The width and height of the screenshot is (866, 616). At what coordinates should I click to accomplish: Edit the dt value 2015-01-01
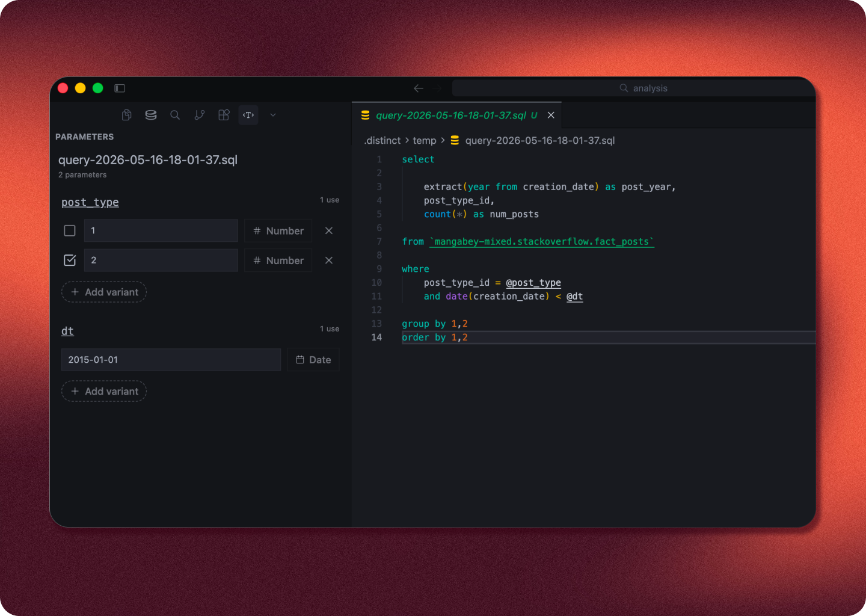[171, 360]
